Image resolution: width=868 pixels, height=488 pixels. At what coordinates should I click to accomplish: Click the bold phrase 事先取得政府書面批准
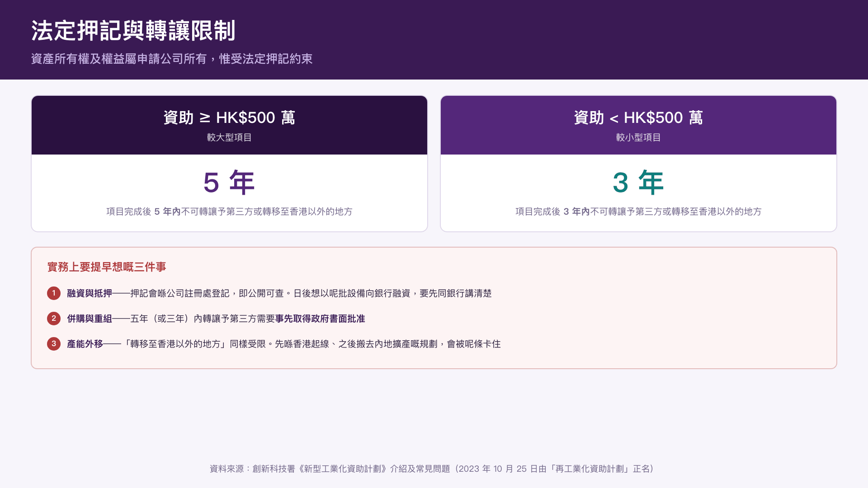(320, 319)
